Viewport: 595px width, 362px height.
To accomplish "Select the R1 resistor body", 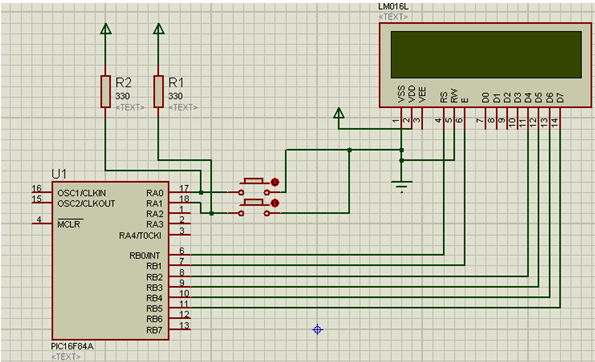I will point(159,91).
